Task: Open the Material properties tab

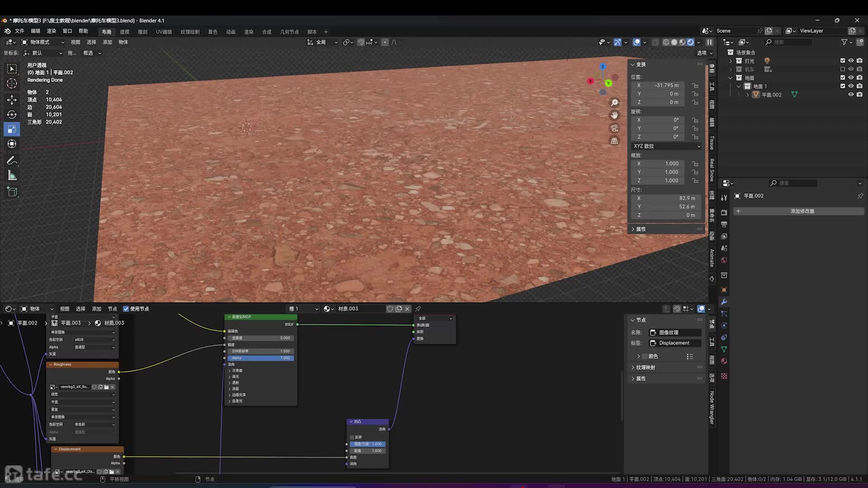Action: (724, 361)
